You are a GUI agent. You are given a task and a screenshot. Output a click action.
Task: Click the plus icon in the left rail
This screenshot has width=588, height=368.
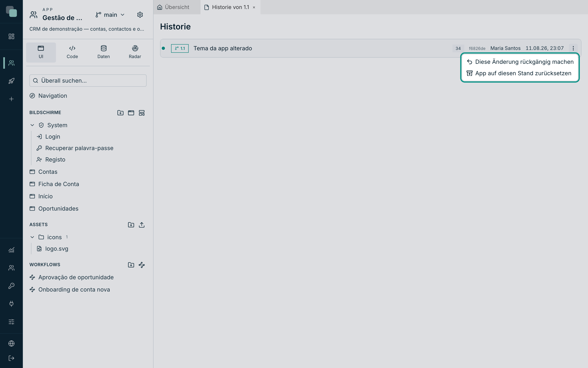tap(11, 99)
